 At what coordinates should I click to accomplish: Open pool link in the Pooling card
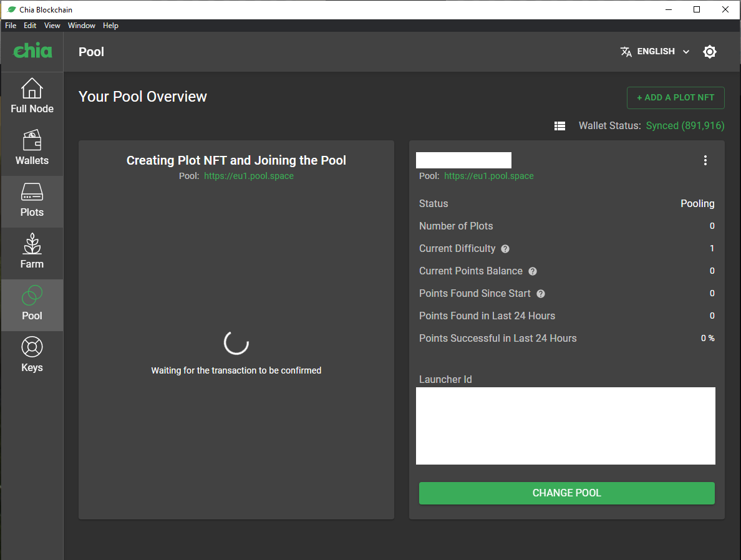[488, 176]
